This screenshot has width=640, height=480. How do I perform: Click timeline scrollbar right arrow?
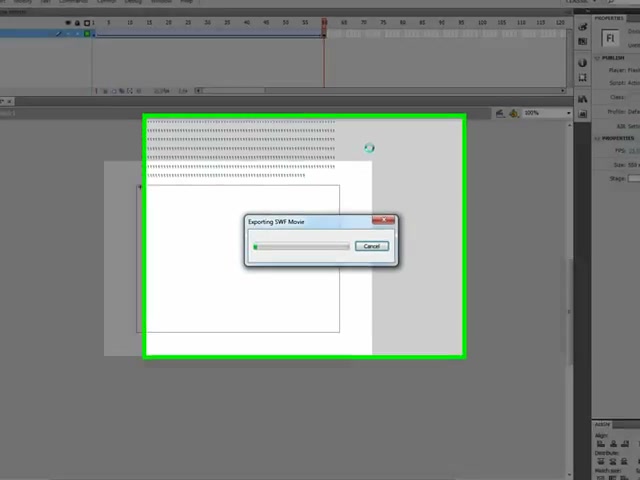pos(563,91)
